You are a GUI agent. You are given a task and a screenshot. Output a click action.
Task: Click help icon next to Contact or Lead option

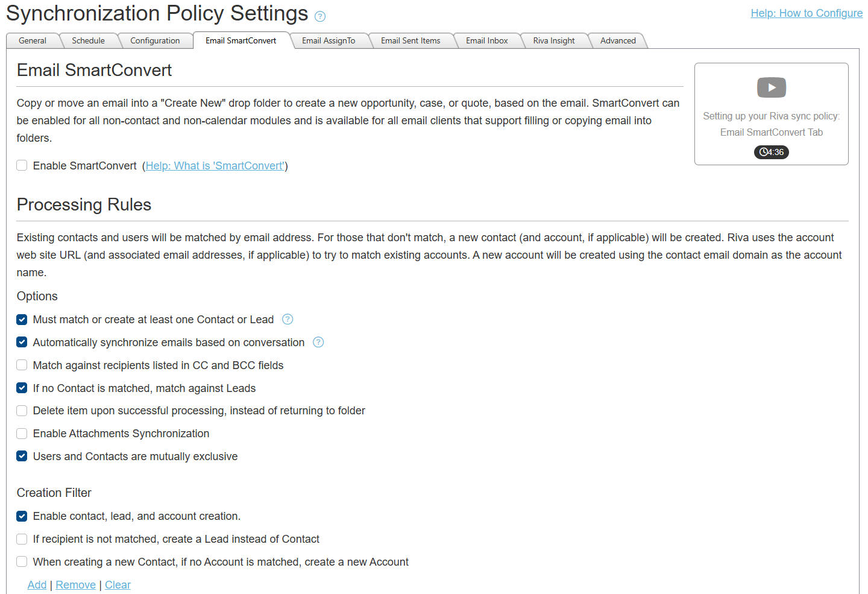(288, 319)
